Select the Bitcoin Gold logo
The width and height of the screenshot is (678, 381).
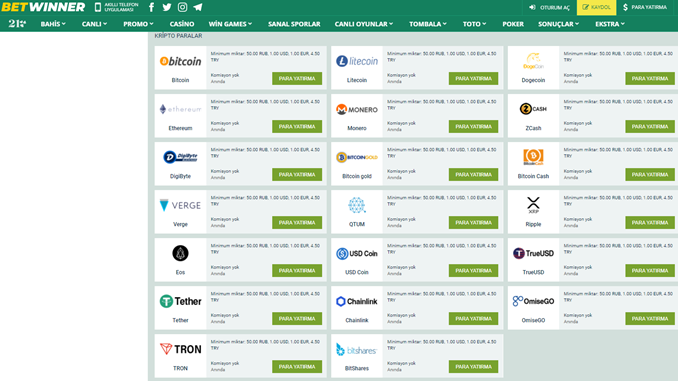pyautogui.click(x=357, y=157)
